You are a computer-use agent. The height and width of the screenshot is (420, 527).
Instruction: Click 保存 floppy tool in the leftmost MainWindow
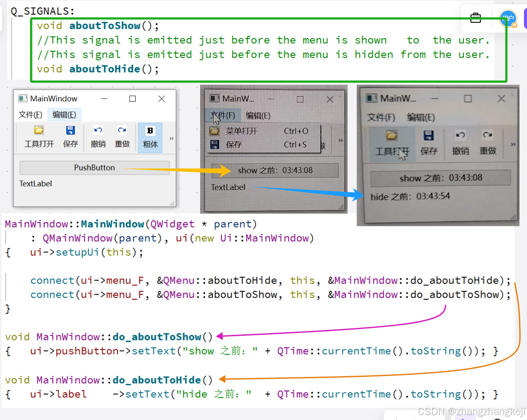click(x=70, y=137)
